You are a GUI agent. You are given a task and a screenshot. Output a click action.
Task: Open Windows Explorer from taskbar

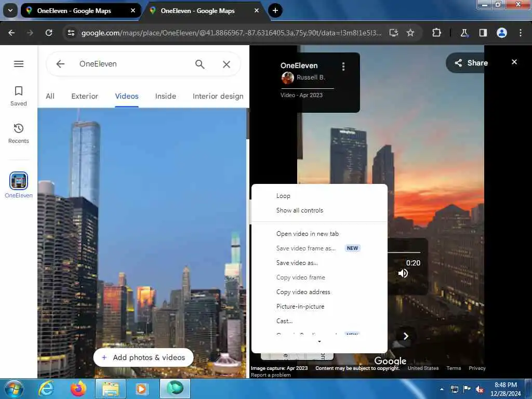pyautogui.click(x=111, y=389)
